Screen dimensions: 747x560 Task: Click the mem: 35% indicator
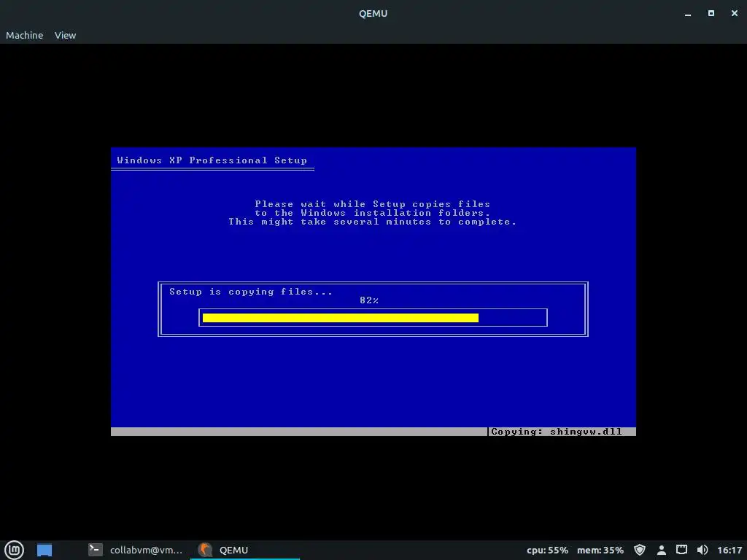tap(600, 550)
